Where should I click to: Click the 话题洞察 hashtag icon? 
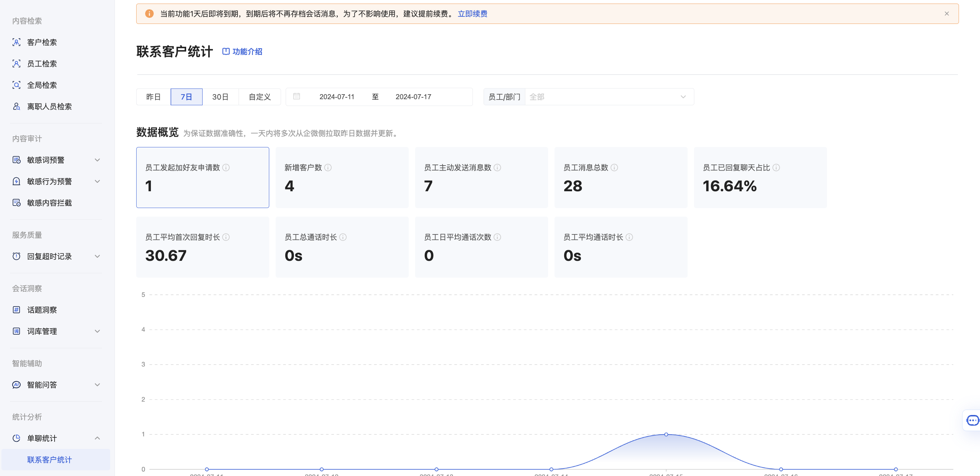16,310
